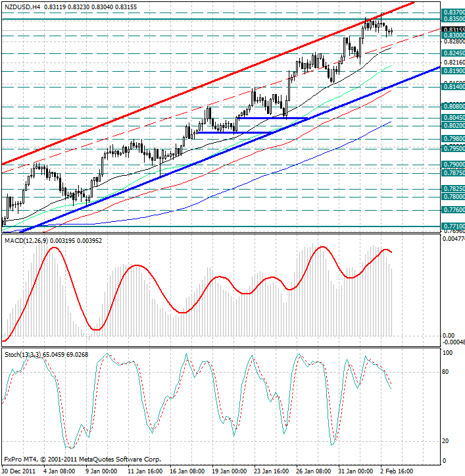Select the thick teal horizontal line at 0.7710

[x=221, y=226]
